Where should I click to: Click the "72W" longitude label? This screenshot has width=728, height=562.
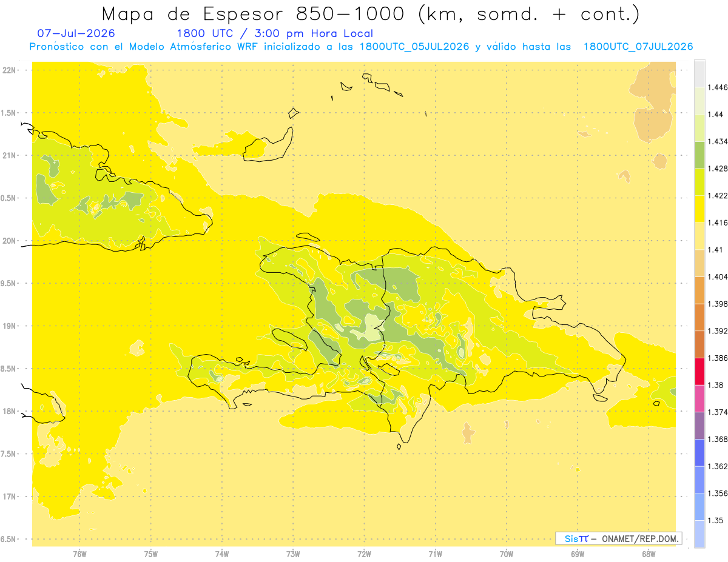click(364, 554)
